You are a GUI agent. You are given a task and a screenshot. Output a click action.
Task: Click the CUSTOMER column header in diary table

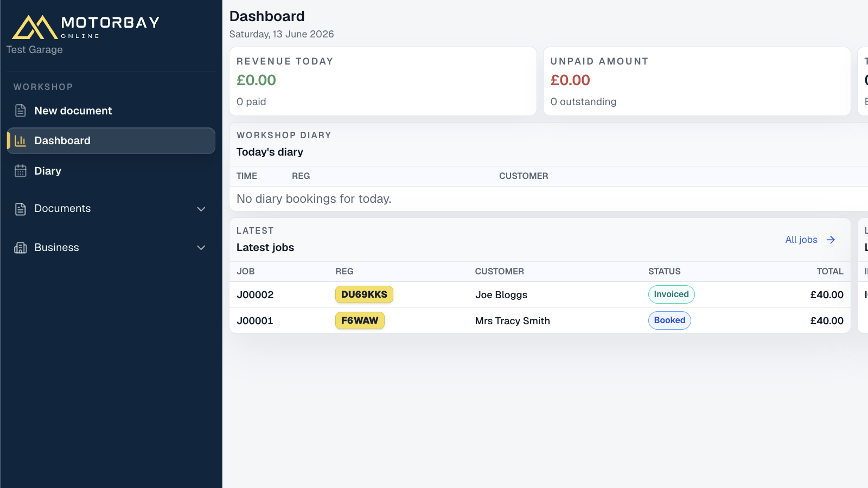(524, 176)
